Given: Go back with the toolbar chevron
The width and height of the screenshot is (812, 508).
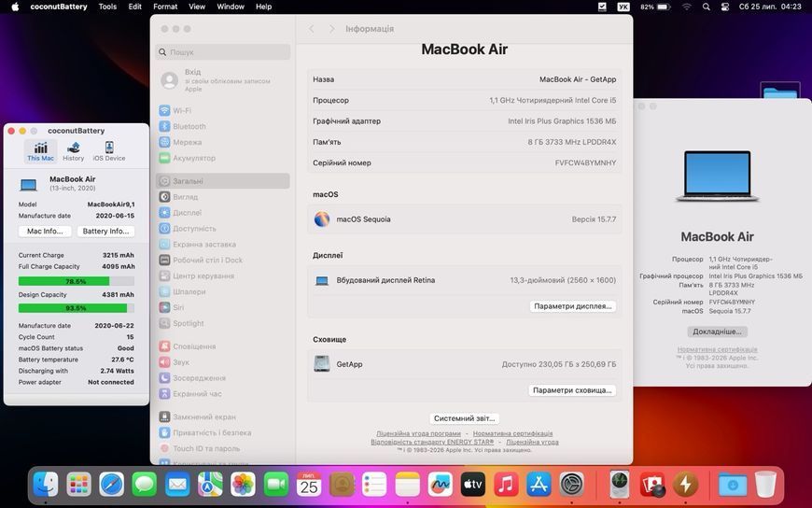Looking at the screenshot, I should pyautogui.click(x=311, y=29).
